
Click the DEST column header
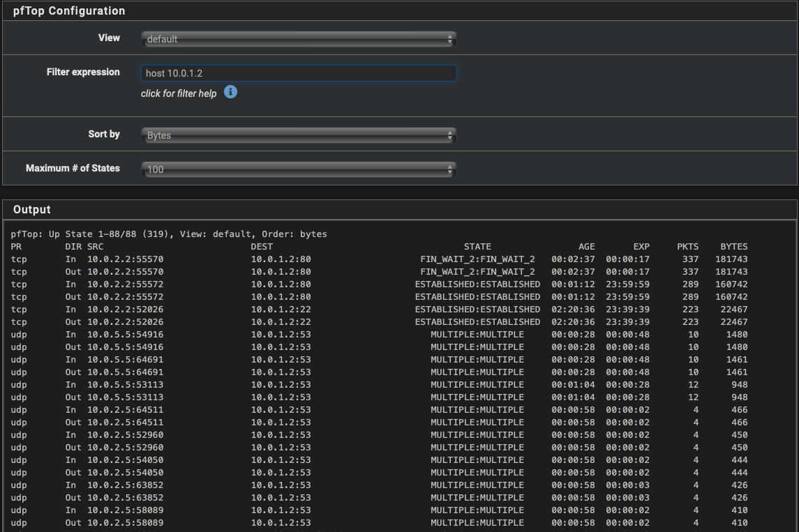(262, 247)
